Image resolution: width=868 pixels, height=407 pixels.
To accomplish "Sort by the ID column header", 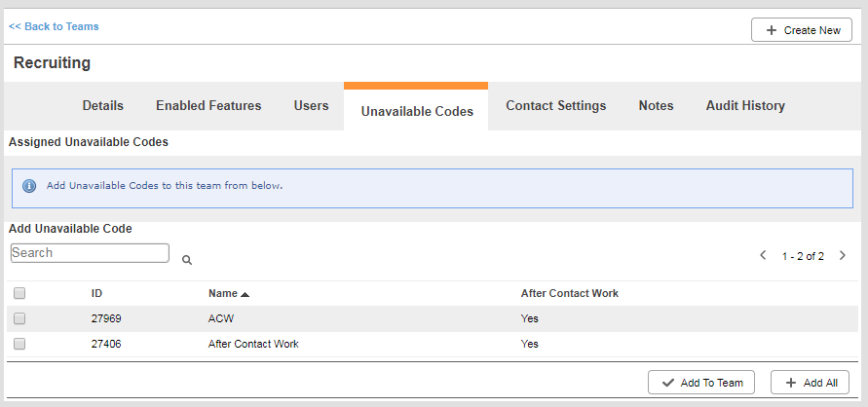I will click(x=96, y=293).
